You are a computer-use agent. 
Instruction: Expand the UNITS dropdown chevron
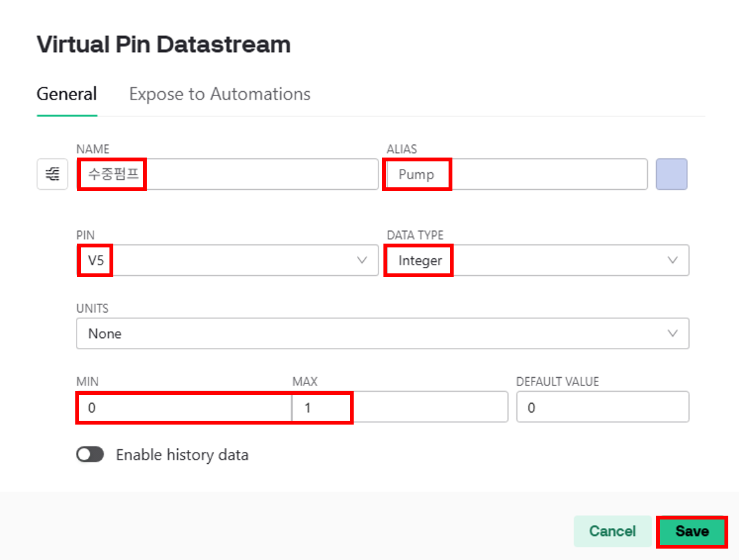pyautogui.click(x=673, y=333)
